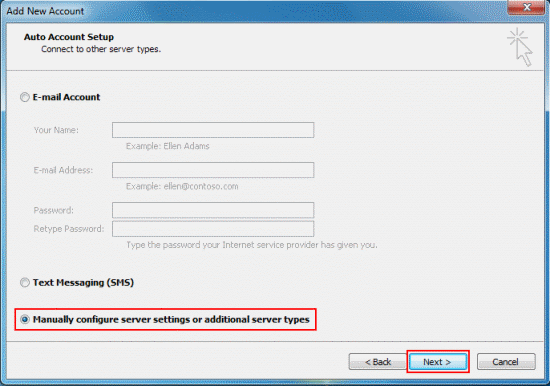Go back with the < Back button
The height and width of the screenshot is (386, 550).
tap(378, 361)
